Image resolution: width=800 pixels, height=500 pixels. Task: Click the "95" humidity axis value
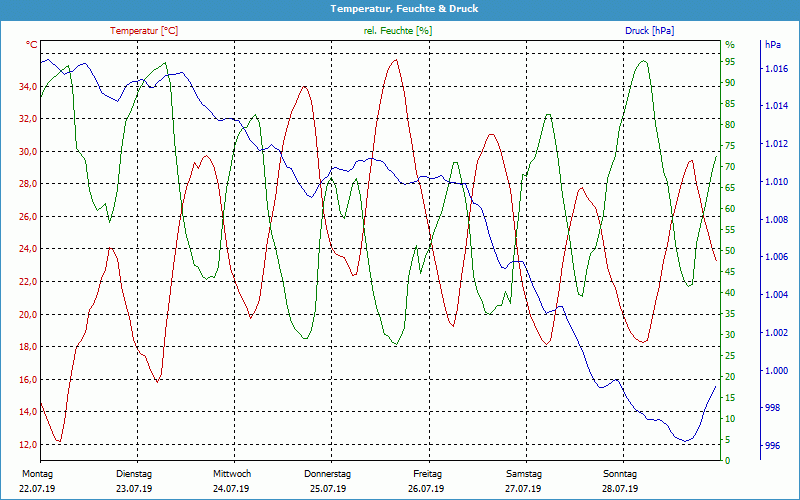coord(730,62)
